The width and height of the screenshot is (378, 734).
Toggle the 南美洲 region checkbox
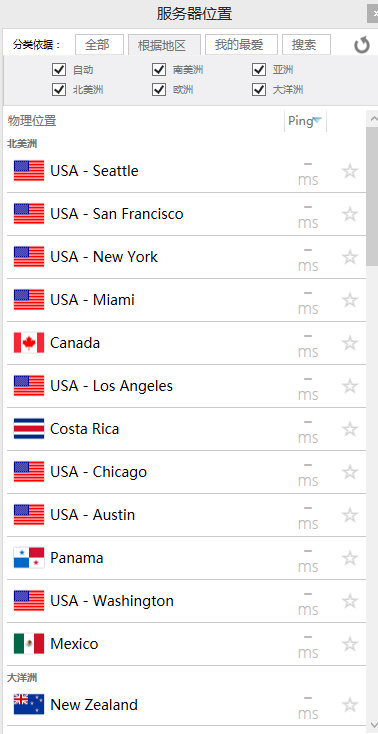point(159,70)
